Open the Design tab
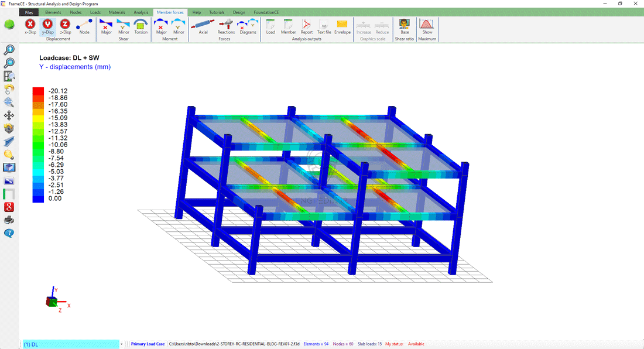 (x=239, y=12)
